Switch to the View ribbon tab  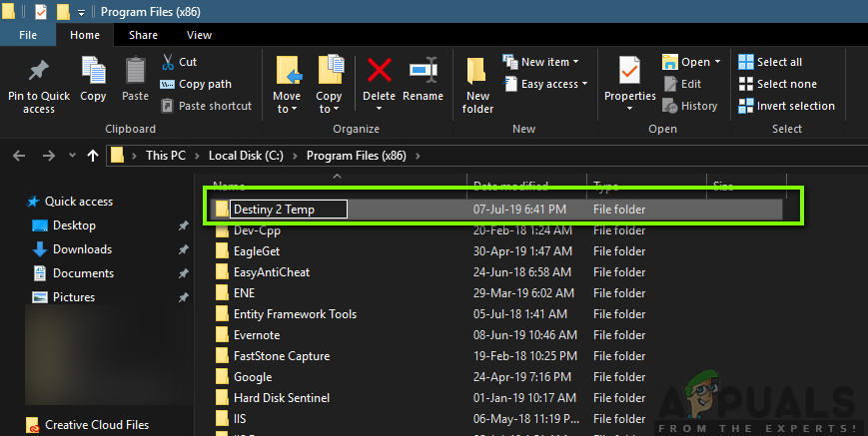199,35
